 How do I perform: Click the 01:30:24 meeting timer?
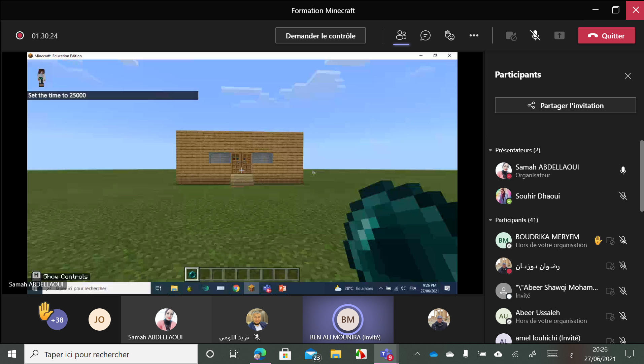(x=45, y=36)
